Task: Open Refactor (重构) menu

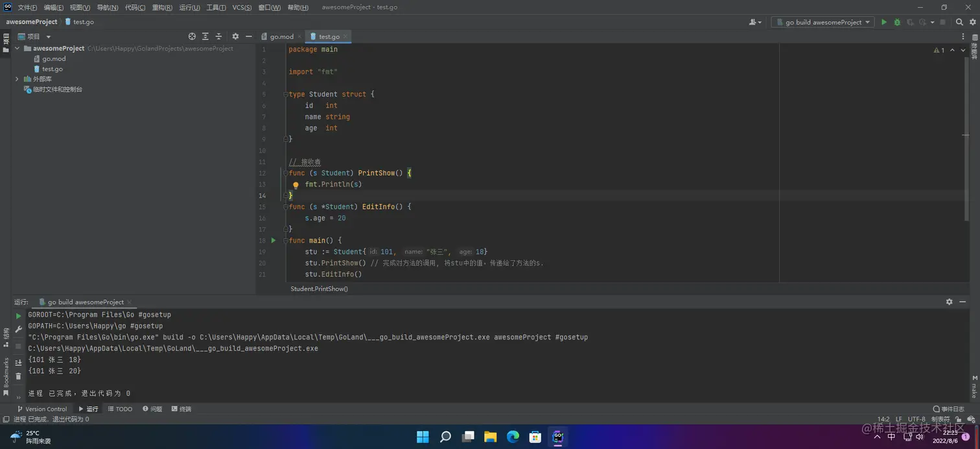Action: click(x=162, y=8)
